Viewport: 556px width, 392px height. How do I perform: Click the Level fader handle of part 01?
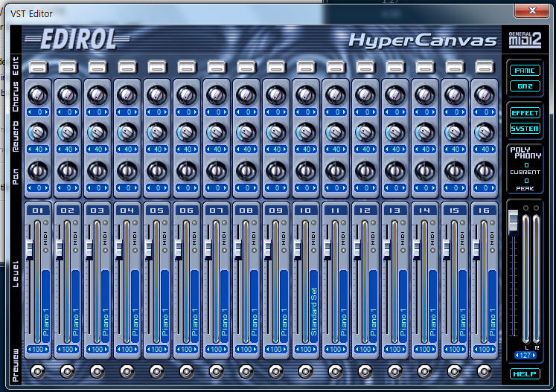[30, 248]
